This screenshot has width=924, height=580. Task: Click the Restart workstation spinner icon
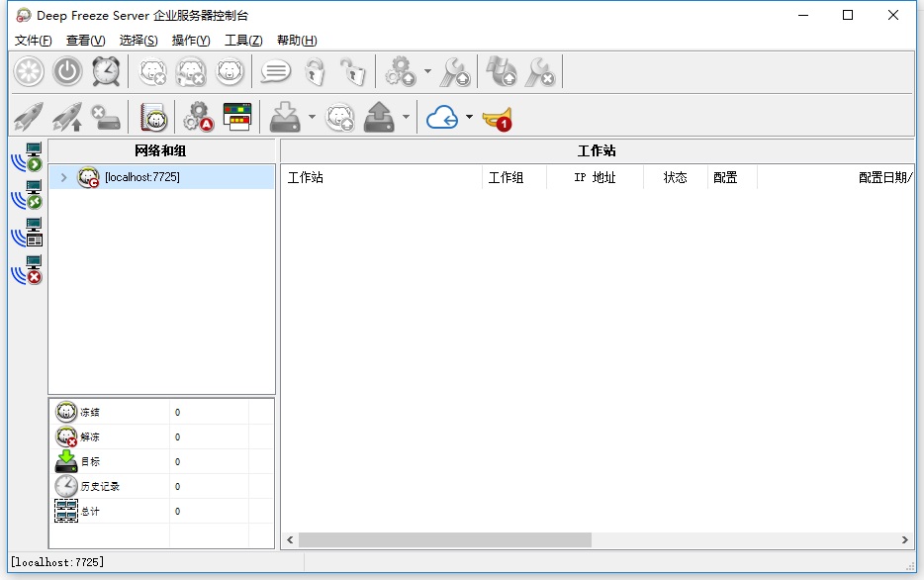[x=29, y=71]
